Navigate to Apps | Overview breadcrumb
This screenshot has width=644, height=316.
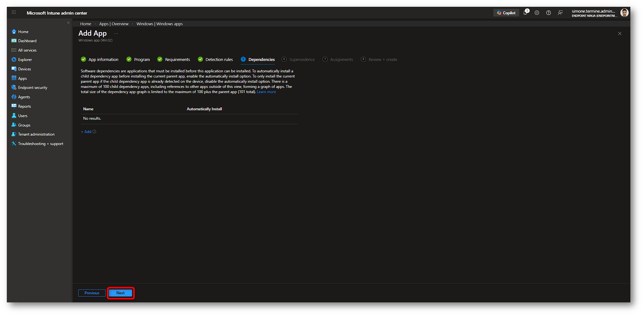[114, 24]
